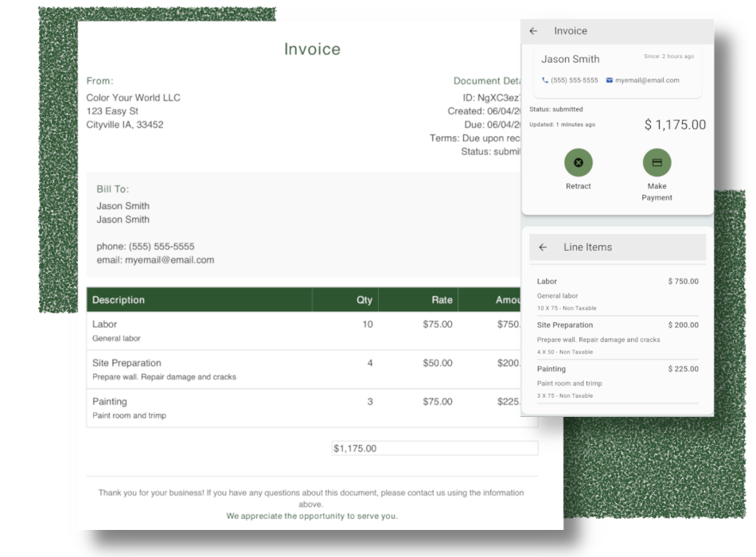Image resolution: width=756 pixels, height=557 pixels.
Task: Email the customer via myemail@email.com link
Action: (648, 80)
